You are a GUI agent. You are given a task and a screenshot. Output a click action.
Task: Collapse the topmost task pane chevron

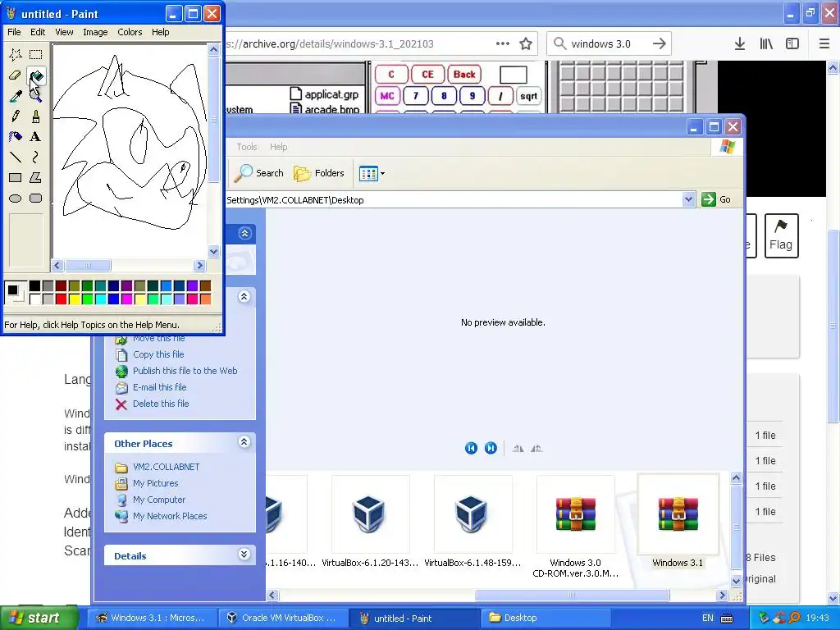(244, 234)
